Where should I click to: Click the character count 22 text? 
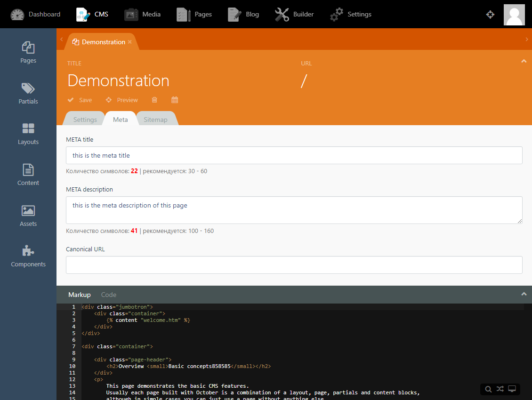point(134,171)
